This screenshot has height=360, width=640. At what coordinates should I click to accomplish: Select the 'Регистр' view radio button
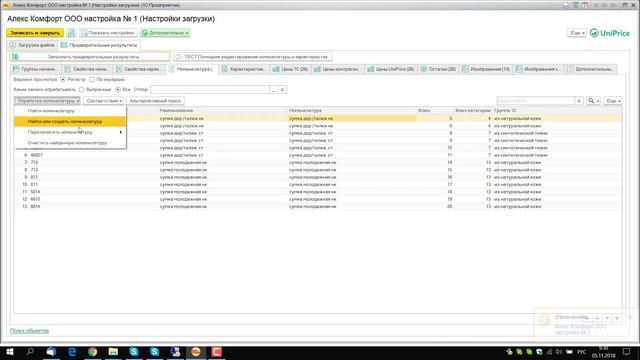[x=63, y=79]
